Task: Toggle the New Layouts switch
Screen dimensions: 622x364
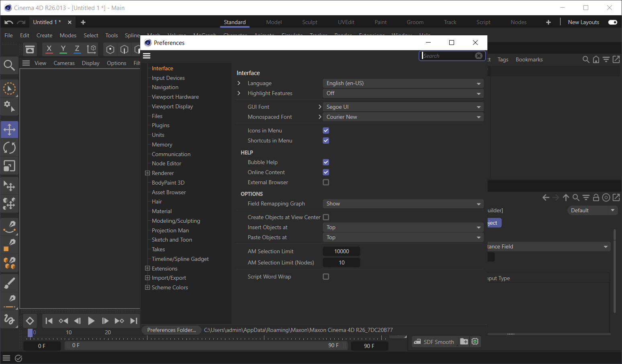Action: point(613,22)
